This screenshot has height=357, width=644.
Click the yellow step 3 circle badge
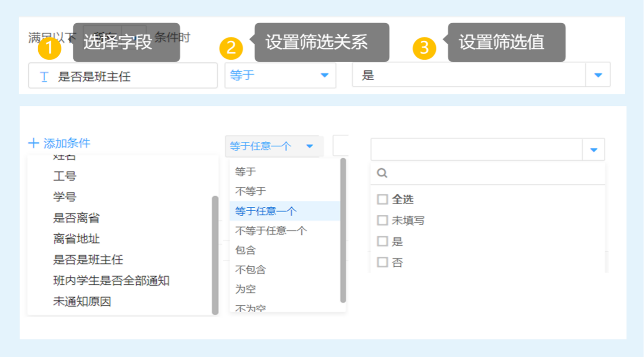pos(424,48)
